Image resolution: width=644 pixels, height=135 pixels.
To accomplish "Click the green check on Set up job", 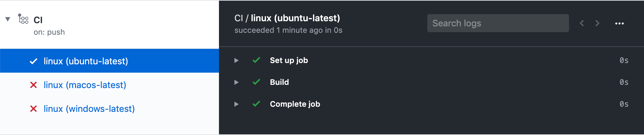I will 256,60.
